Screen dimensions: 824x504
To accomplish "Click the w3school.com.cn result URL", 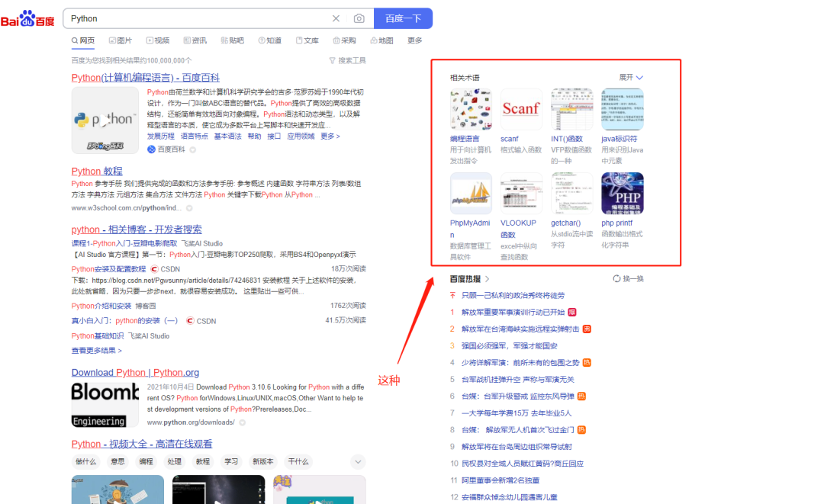I will click(126, 208).
